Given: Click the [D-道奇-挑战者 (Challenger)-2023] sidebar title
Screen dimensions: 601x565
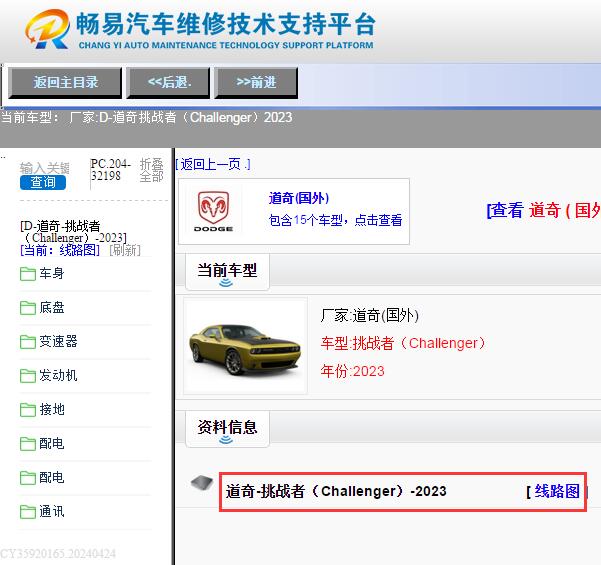Looking at the screenshot, I should coord(73,232).
